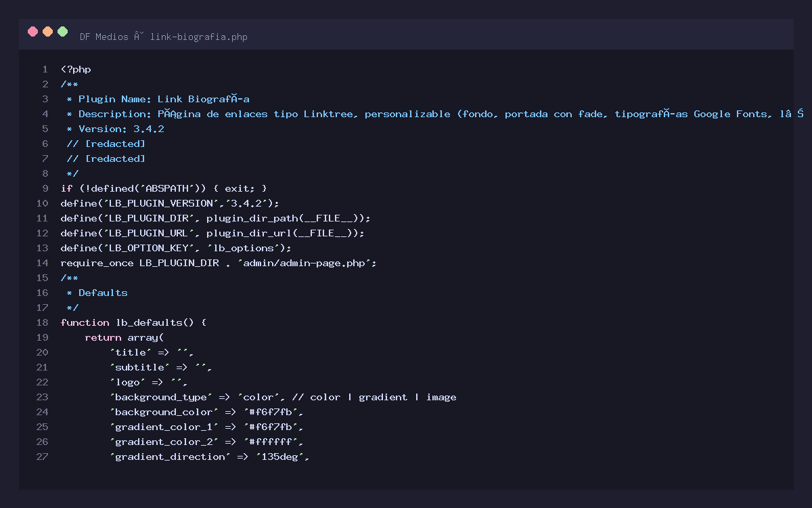Screen dimensions: 812x508
Task: Click line number 18 in the gutter
Action: point(42,322)
